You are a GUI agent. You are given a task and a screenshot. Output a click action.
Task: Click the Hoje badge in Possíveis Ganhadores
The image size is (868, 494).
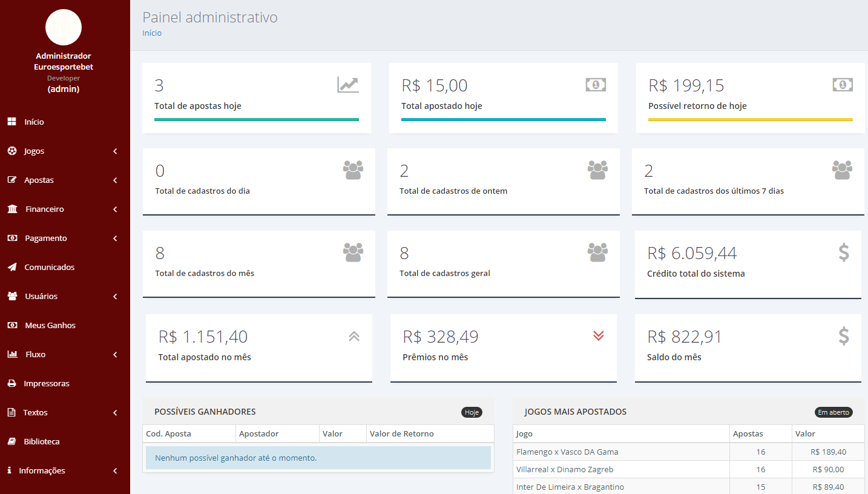tap(472, 412)
